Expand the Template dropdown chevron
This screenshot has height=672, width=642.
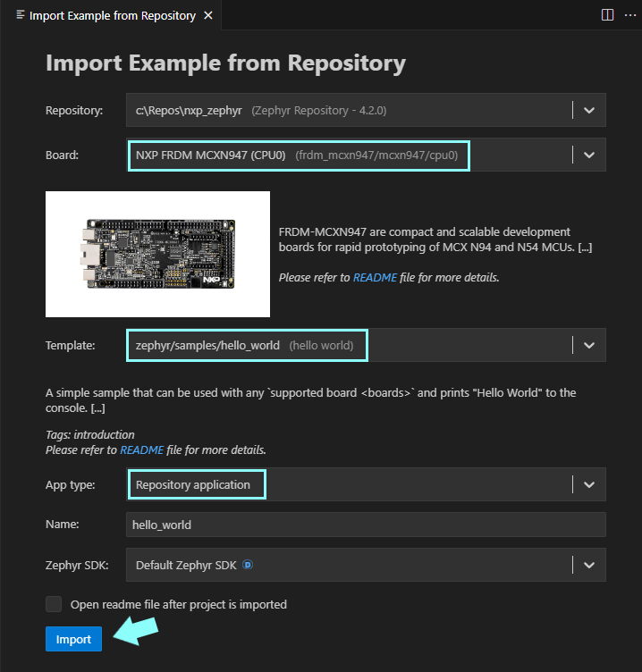point(589,346)
